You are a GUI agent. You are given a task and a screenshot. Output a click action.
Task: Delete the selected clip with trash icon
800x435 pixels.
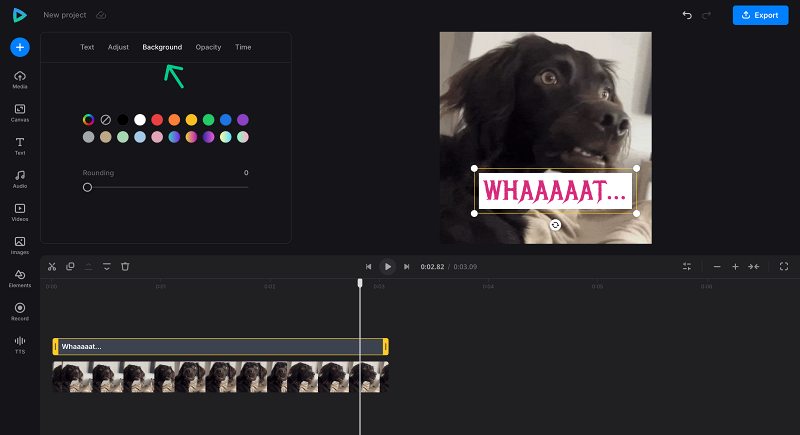125,267
